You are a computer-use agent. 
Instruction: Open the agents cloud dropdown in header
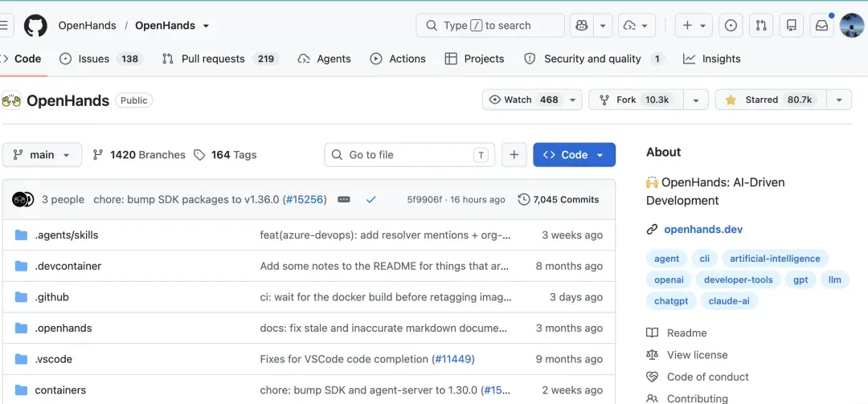(x=637, y=26)
